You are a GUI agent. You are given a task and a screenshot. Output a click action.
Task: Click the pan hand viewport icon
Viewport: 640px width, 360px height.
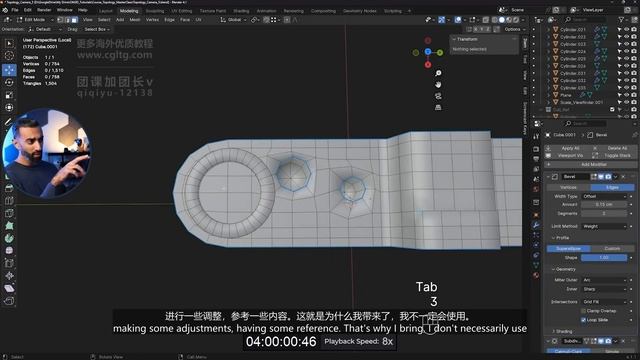coord(438,84)
